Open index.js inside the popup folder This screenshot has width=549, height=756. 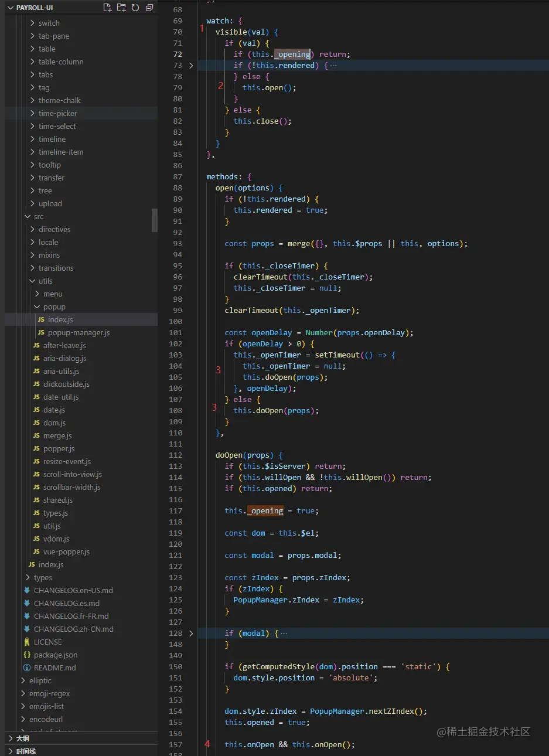[60, 319]
